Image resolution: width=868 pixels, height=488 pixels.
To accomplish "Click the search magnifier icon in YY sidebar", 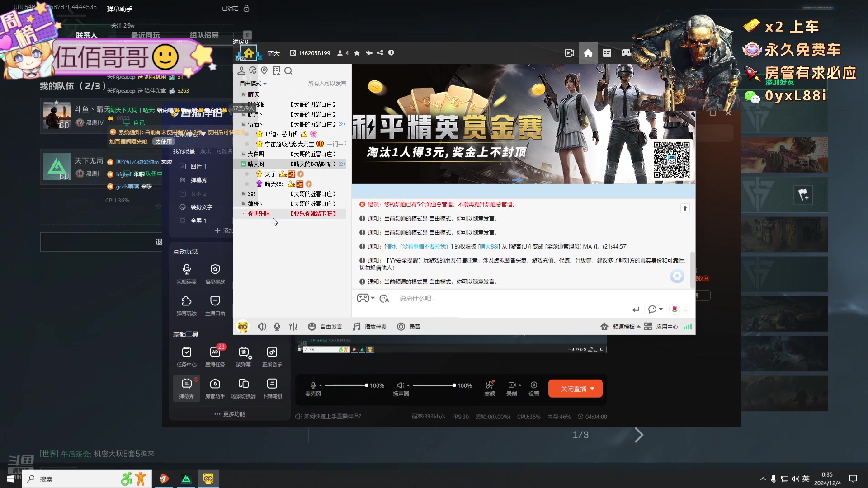I will coord(288,70).
